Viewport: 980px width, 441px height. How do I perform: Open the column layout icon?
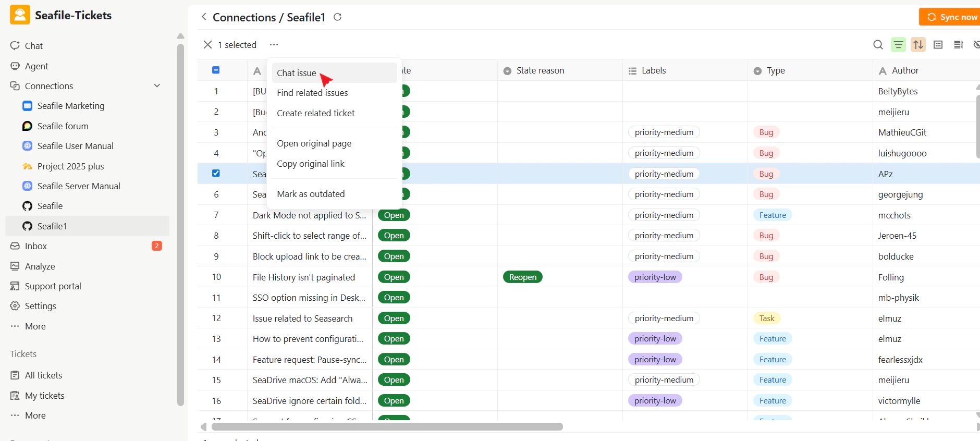[958, 45]
